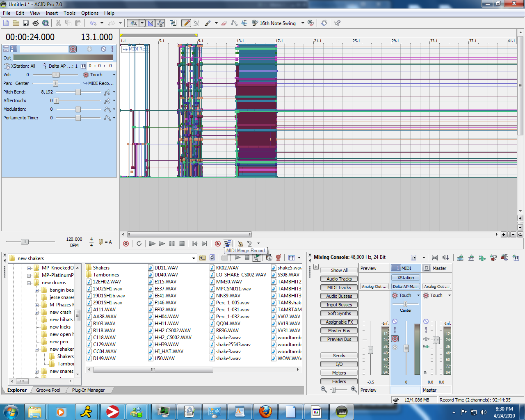The height and width of the screenshot is (420, 525).
Task: Switch to the Groove Pool tab
Action: 48,390
